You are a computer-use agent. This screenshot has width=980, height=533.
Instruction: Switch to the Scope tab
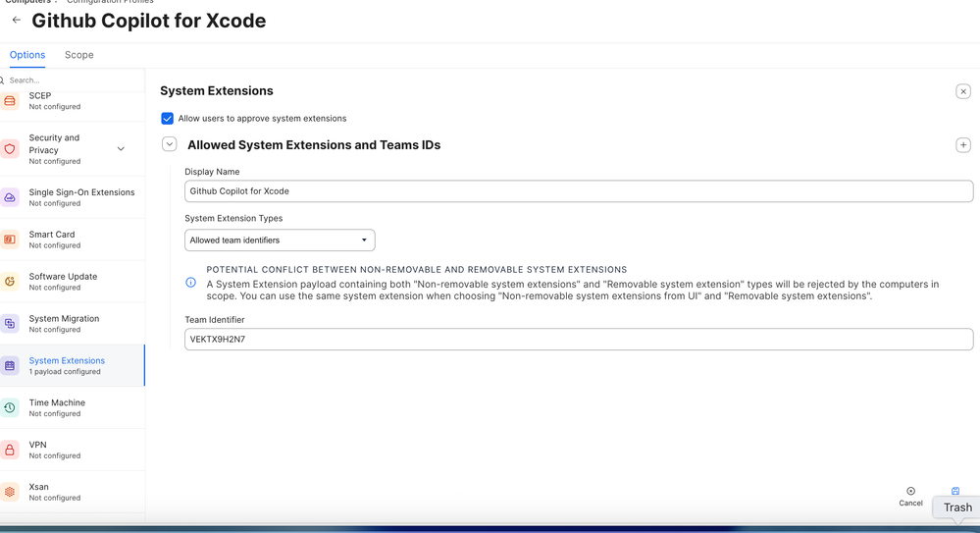[x=79, y=55]
